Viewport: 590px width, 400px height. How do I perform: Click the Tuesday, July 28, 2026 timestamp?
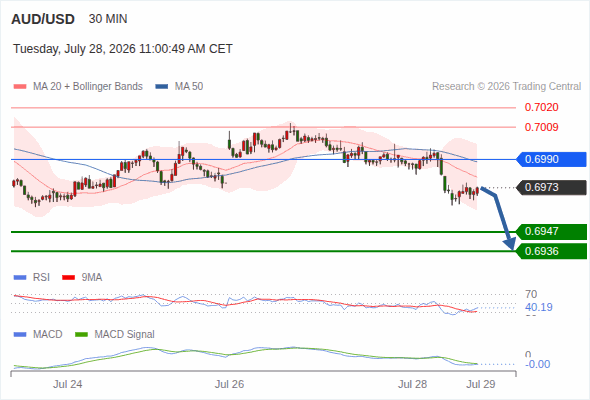123,49
